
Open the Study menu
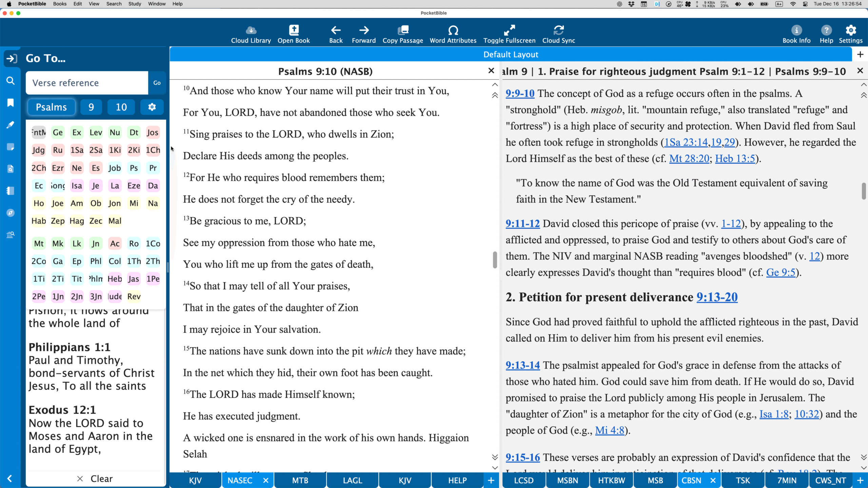pos(134,4)
